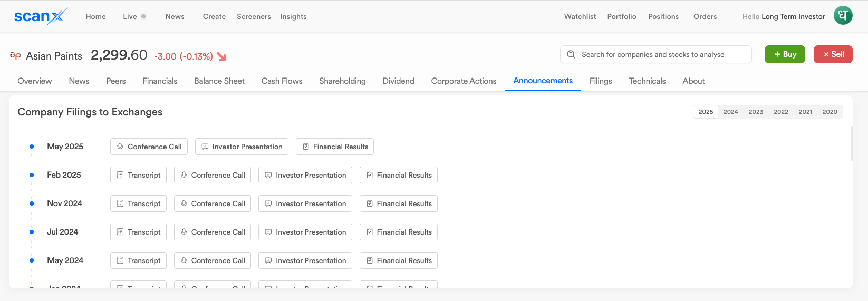The width and height of the screenshot is (868, 301).
Task: Open Nov 2024 Financial Results filing
Action: (x=399, y=203)
